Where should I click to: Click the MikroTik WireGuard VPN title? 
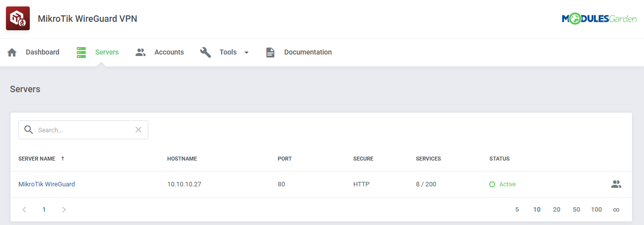tap(87, 19)
